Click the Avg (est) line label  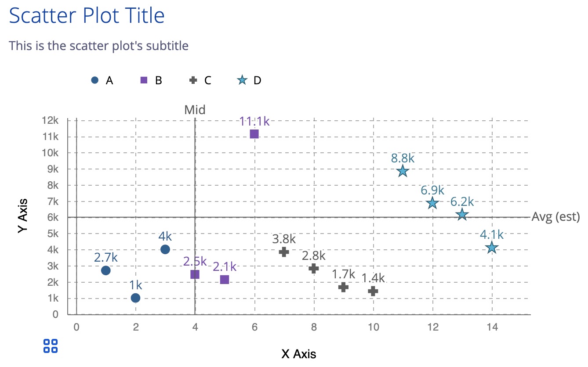point(555,217)
